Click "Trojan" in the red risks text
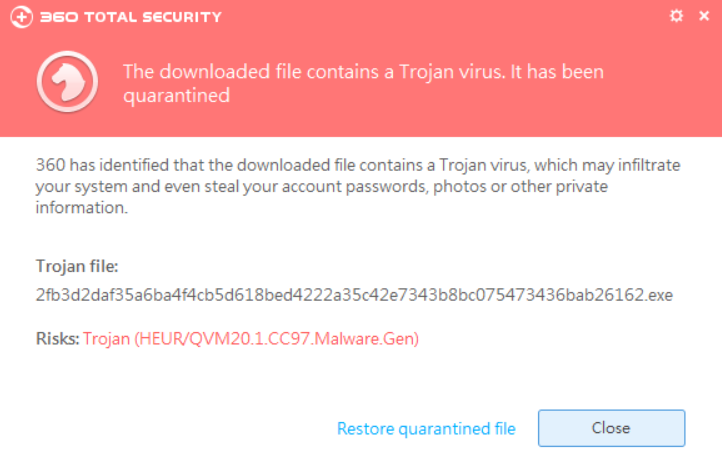722x470 pixels. coord(106,339)
